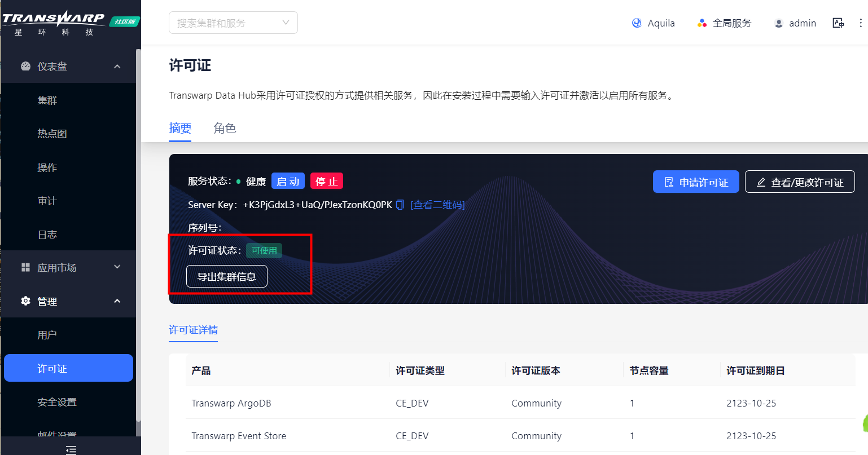Click the 可使用 license status tag
Viewport: 868px width, 455px height.
264,250
